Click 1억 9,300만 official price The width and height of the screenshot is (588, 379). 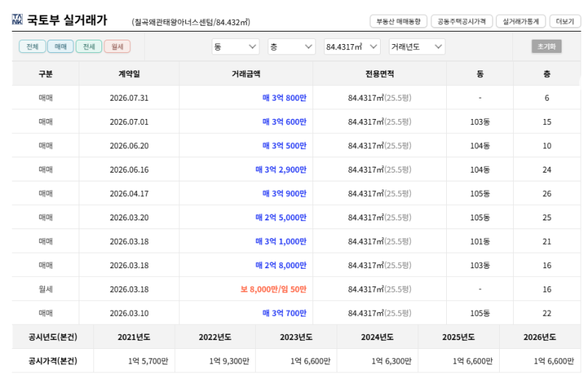point(229,361)
